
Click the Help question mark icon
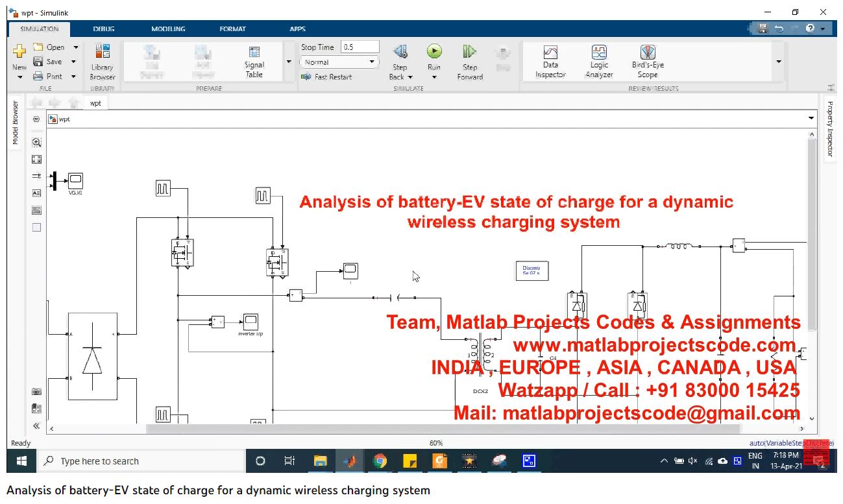[810, 29]
